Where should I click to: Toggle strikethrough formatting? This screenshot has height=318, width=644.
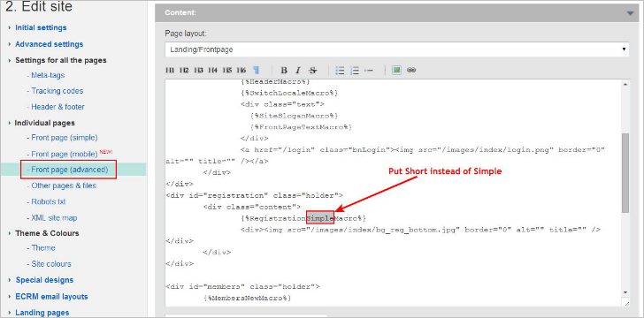tap(312, 70)
